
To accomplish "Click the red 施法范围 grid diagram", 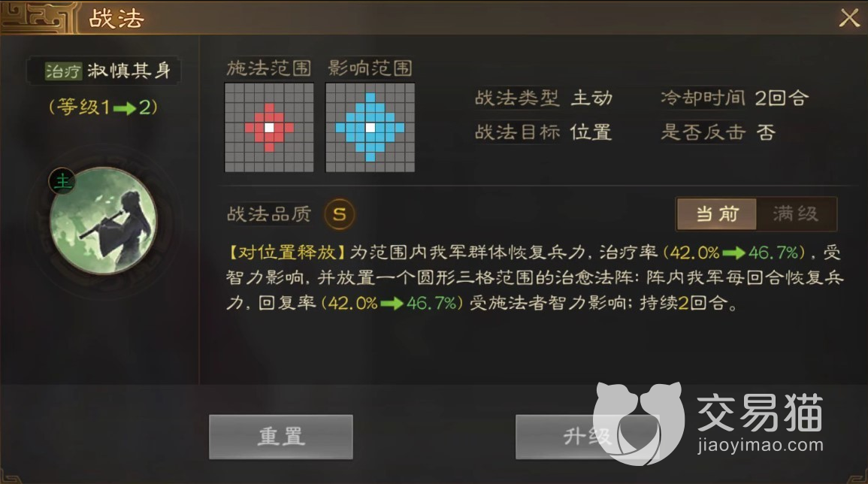I will (x=269, y=127).
